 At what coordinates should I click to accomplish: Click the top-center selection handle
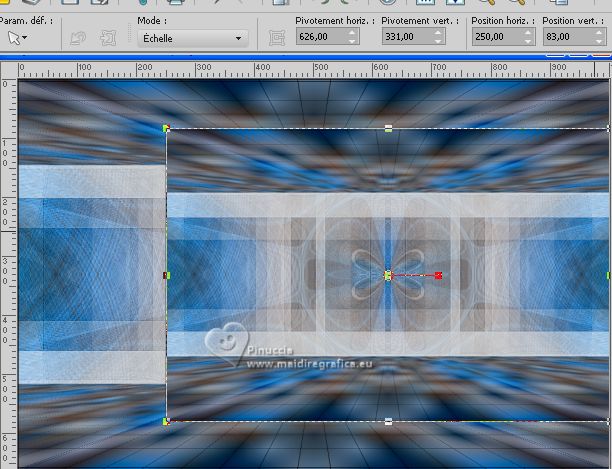pyautogui.click(x=388, y=128)
